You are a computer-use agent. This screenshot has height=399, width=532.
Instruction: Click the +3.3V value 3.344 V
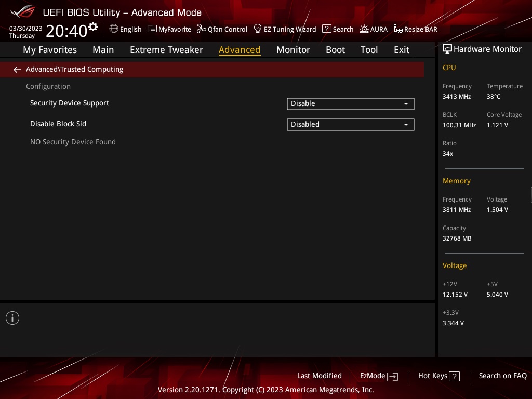[453, 323]
